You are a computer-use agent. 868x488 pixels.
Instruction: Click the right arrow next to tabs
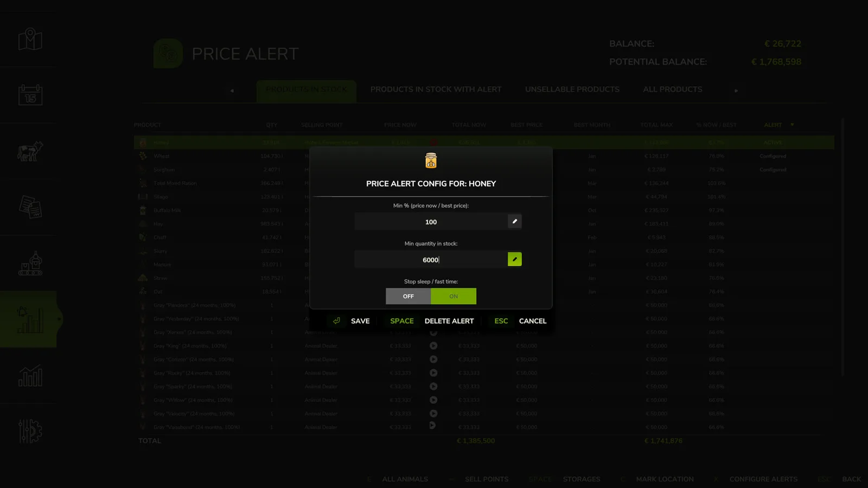(736, 91)
